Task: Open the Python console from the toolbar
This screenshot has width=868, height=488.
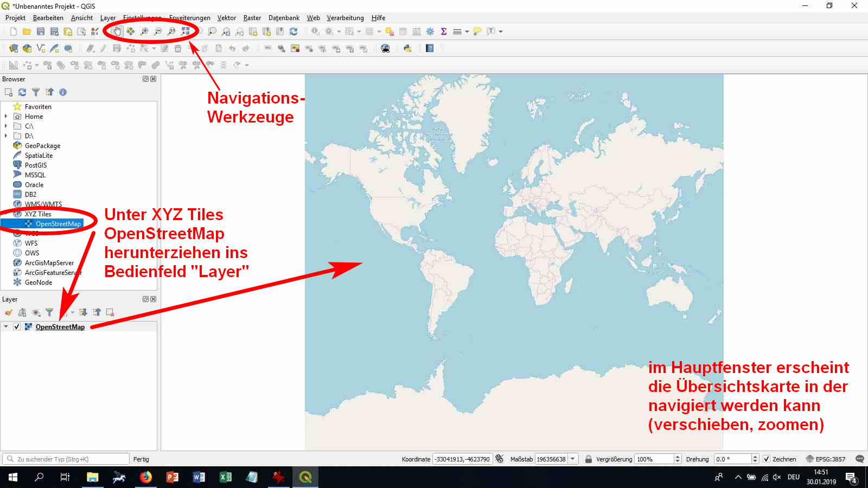Action: 407,48
